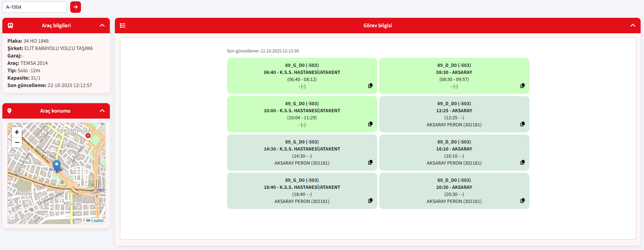This screenshot has width=644, height=250.
Task: Zoom in on the map
Action: tap(17, 132)
